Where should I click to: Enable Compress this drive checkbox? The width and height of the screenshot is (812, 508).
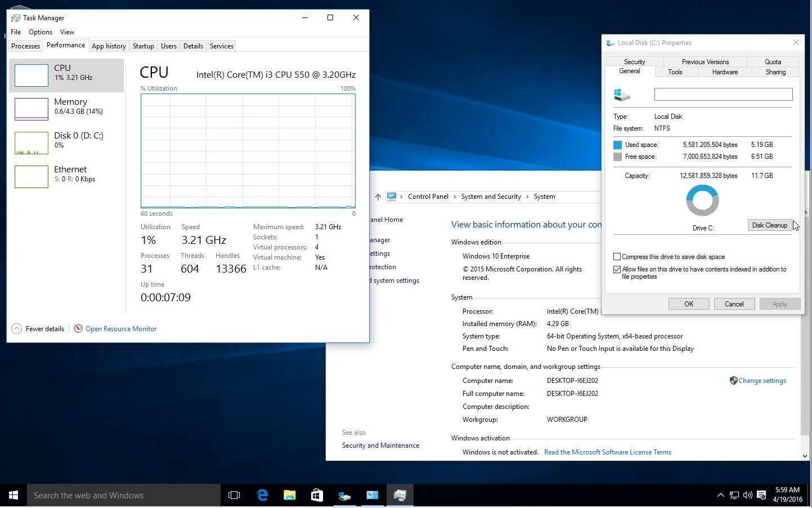click(x=617, y=257)
